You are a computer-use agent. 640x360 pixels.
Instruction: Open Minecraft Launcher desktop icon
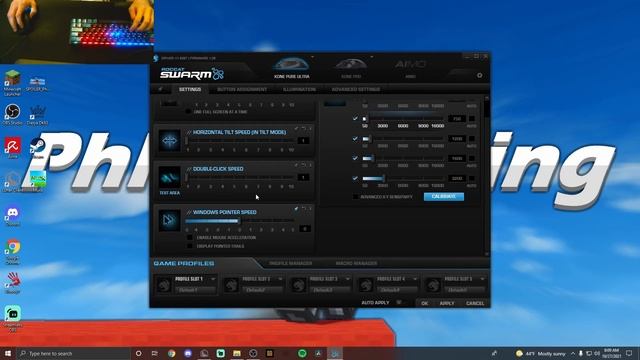[12, 83]
